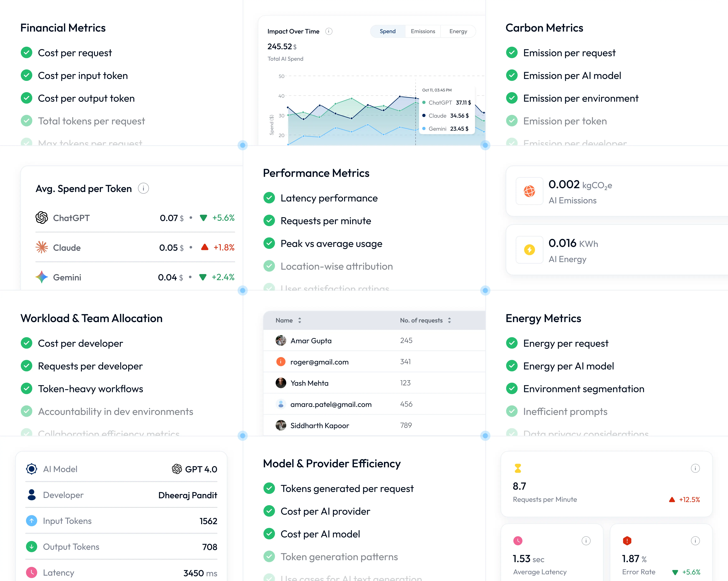Viewport: 728px width, 581px height.
Task: Toggle the Cost per input token checkmark
Action: click(26, 75)
